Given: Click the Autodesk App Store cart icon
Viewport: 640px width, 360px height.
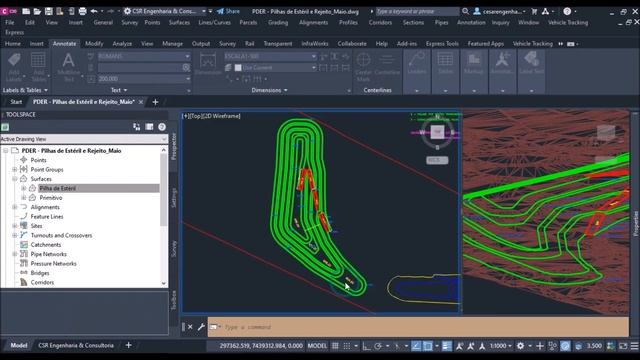Looking at the screenshot, I should tap(534, 11).
